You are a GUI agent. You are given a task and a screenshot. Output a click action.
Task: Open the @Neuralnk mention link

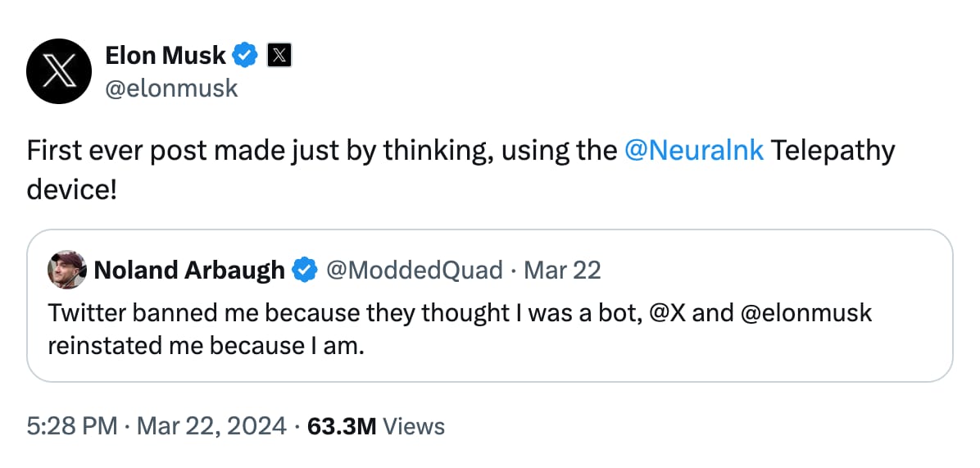(x=693, y=150)
